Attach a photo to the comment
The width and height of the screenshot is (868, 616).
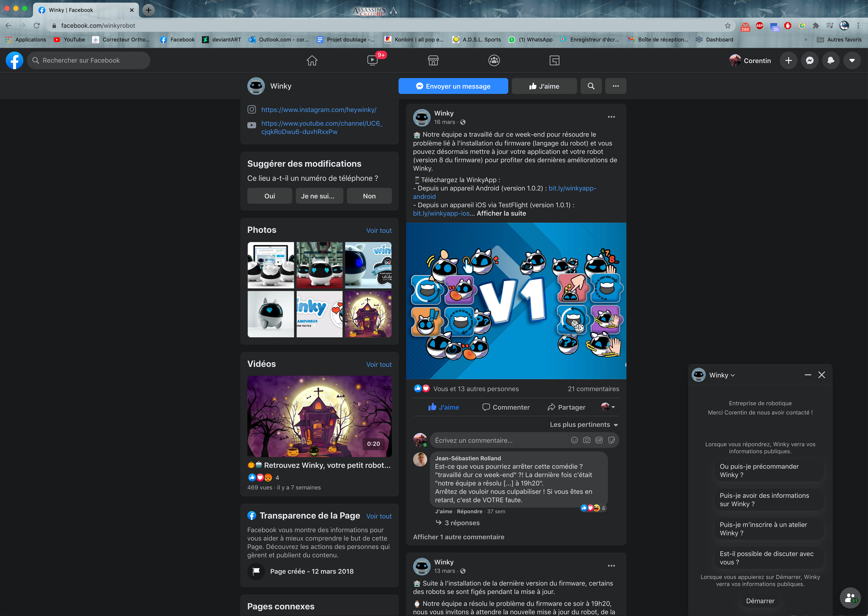[587, 440]
